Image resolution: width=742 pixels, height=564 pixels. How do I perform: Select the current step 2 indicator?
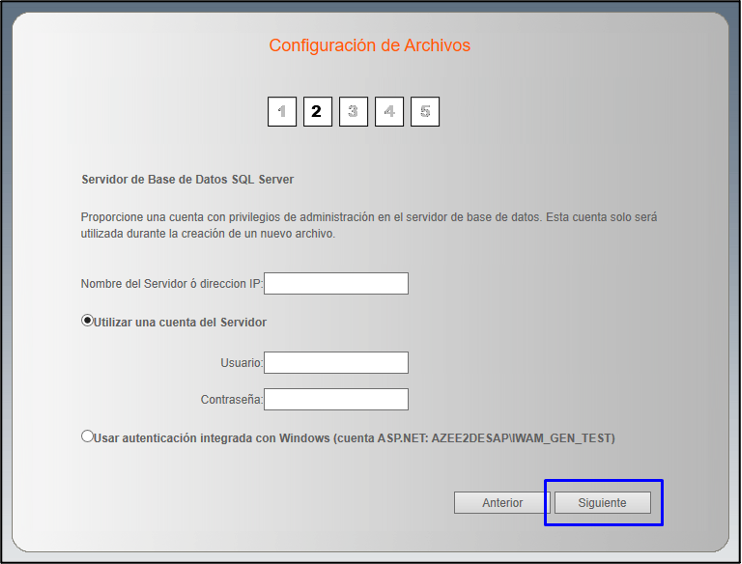(x=317, y=112)
